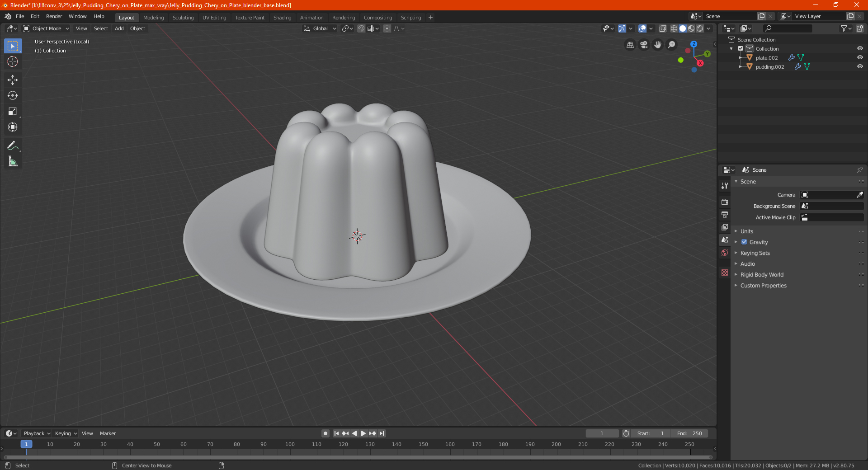This screenshot has height=470, width=868.
Task: Switch to camera view icon
Action: 644,45
